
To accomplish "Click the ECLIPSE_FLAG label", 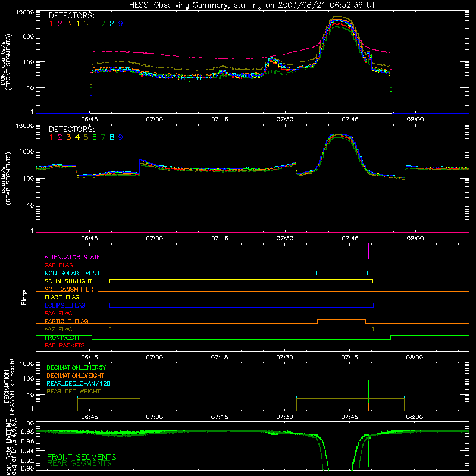I will pyautogui.click(x=65, y=305).
